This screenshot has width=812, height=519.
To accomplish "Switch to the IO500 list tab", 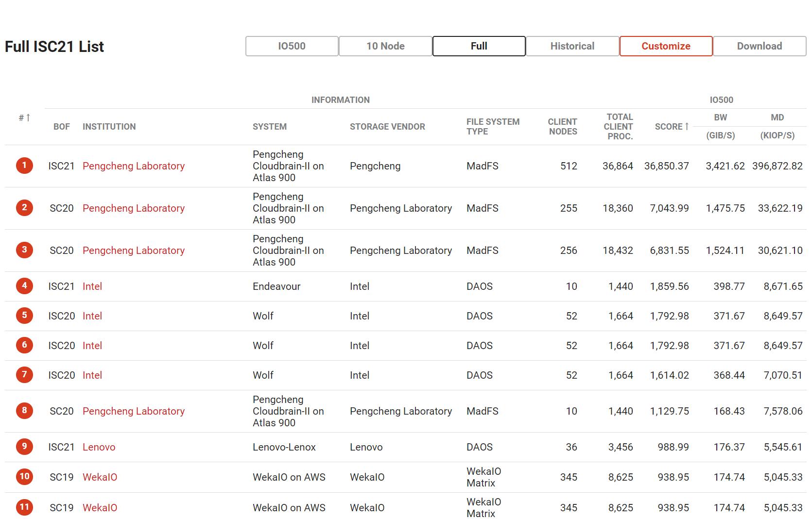I will pos(292,46).
